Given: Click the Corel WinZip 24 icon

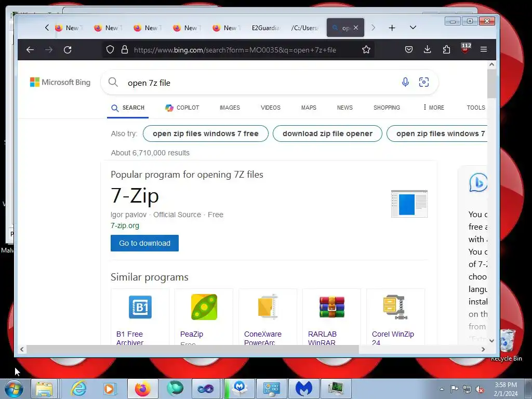Looking at the screenshot, I should tap(395, 307).
